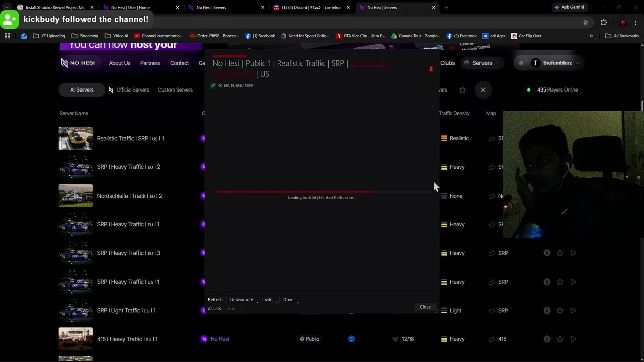Click the Invite button in server dialog
644x362 pixels.
(x=267, y=300)
